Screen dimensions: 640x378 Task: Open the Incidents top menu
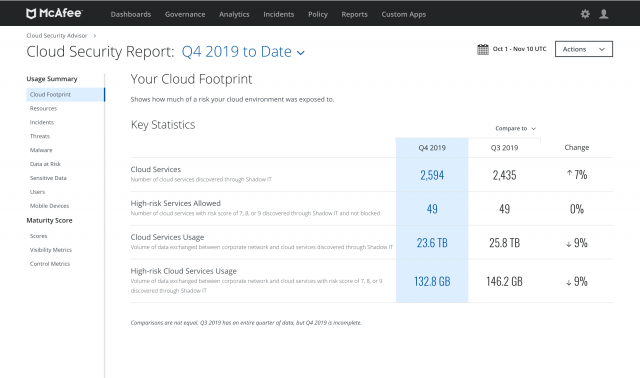pyautogui.click(x=278, y=14)
